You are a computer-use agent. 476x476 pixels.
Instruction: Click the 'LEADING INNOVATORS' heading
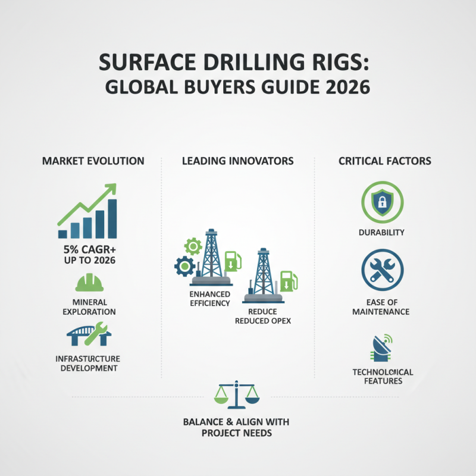point(237,161)
